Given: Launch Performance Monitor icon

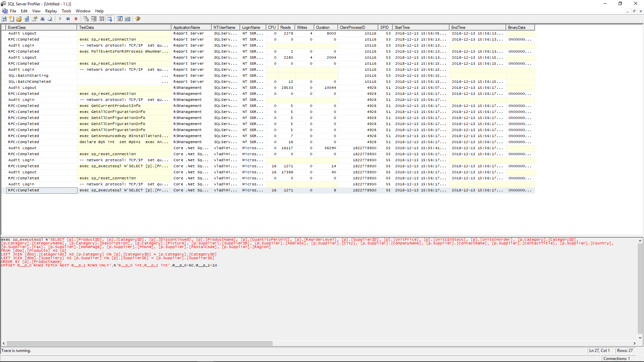Looking at the screenshot, I should (127, 19).
